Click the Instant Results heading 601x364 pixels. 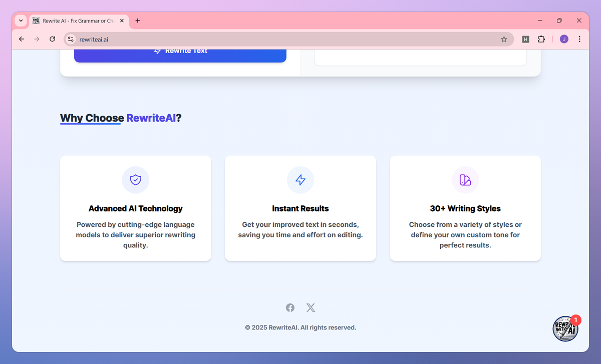click(x=300, y=208)
